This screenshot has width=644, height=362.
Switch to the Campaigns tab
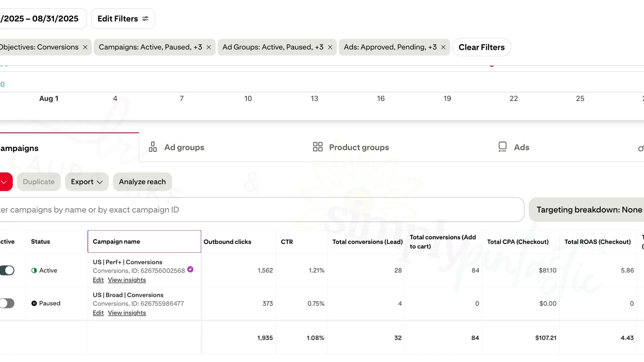click(x=19, y=148)
